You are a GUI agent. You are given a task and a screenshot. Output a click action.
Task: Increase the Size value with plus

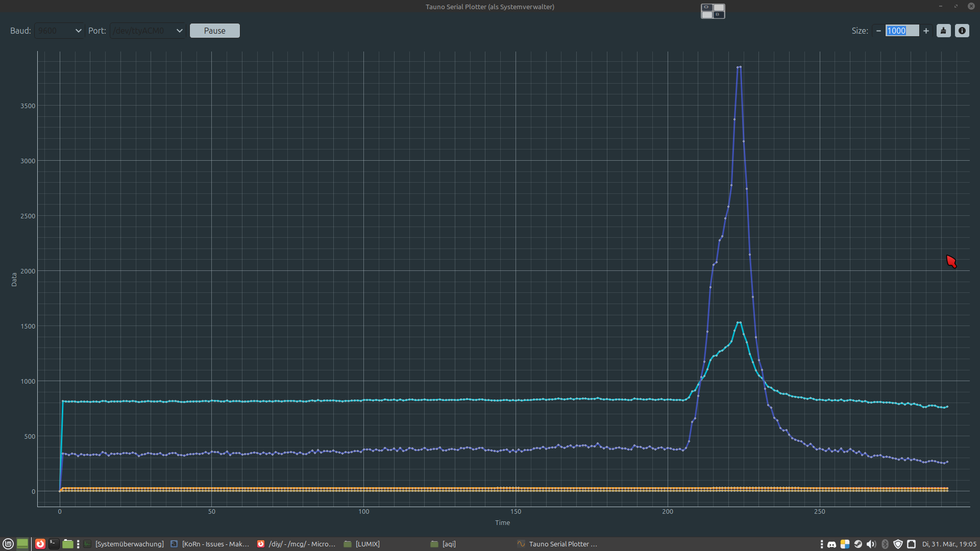[926, 31]
